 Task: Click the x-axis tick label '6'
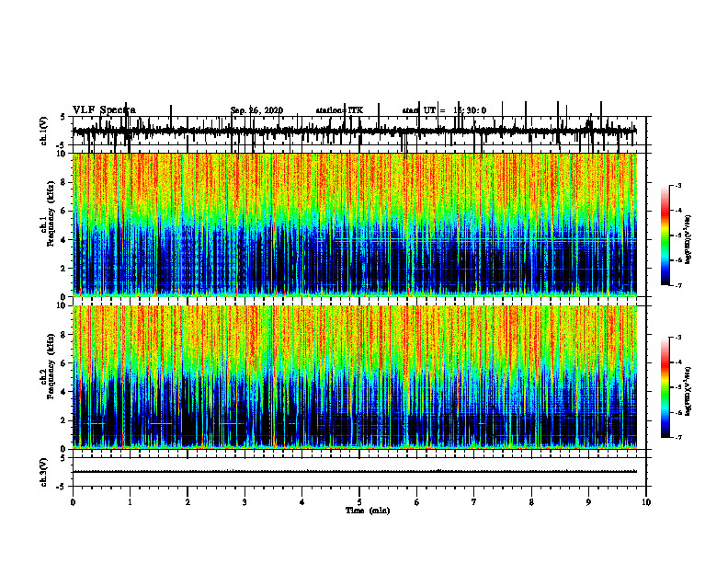(417, 502)
